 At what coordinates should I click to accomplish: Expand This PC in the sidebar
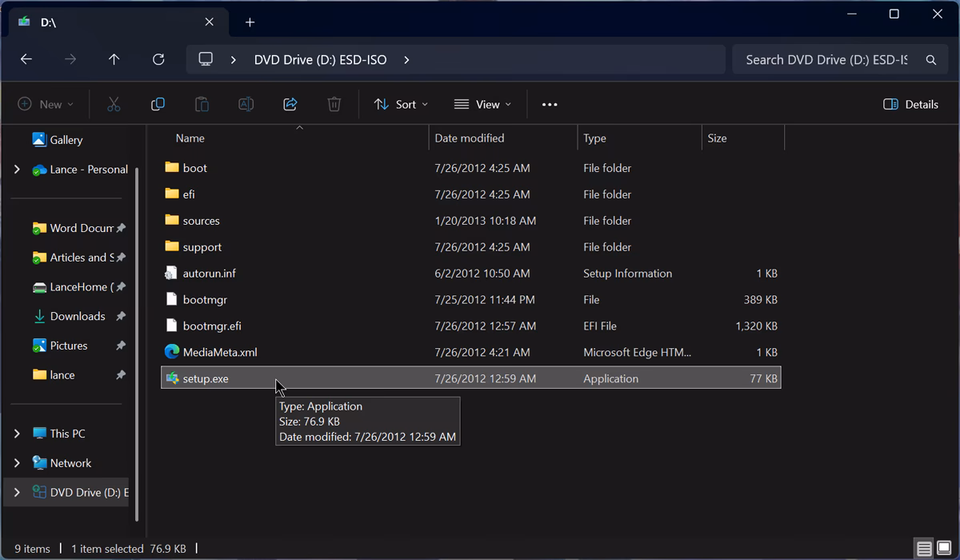pos(16,433)
